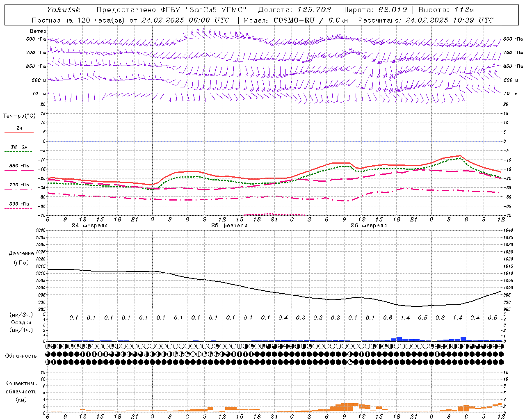Click the Тем-ра(°C) panel label
Viewport: 525px width, 420px height.
pyautogui.click(x=19, y=116)
